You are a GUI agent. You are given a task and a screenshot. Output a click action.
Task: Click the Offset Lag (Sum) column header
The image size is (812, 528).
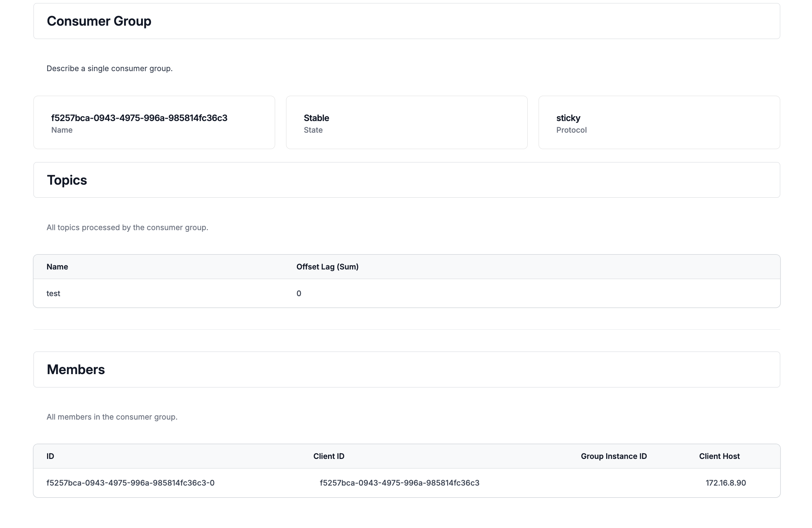[x=327, y=267]
